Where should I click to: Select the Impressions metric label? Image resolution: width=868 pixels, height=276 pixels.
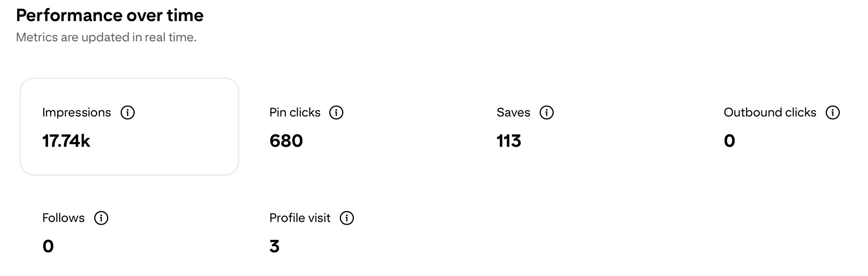pos(77,113)
